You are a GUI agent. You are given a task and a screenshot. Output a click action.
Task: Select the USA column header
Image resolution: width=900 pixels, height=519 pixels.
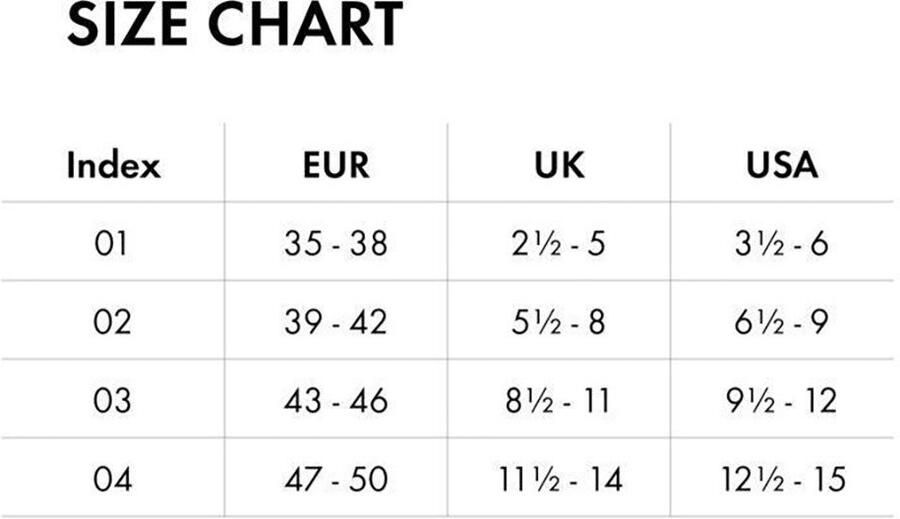tap(783, 165)
